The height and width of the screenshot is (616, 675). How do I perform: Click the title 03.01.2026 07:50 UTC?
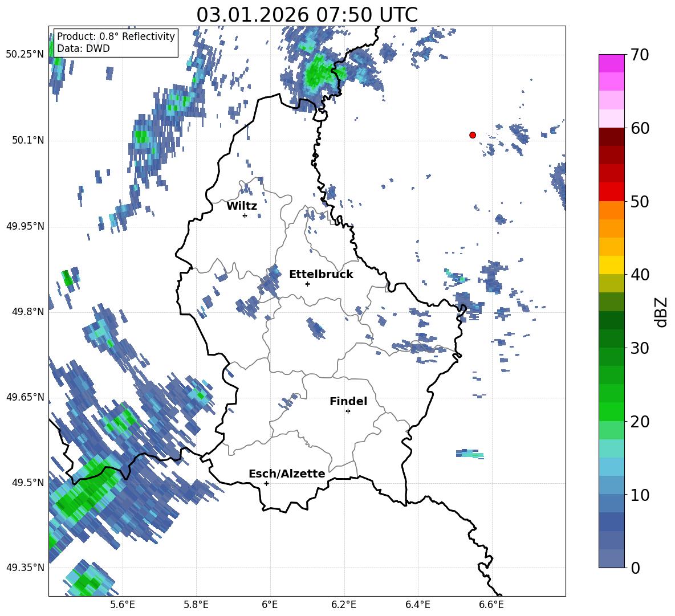307,15
